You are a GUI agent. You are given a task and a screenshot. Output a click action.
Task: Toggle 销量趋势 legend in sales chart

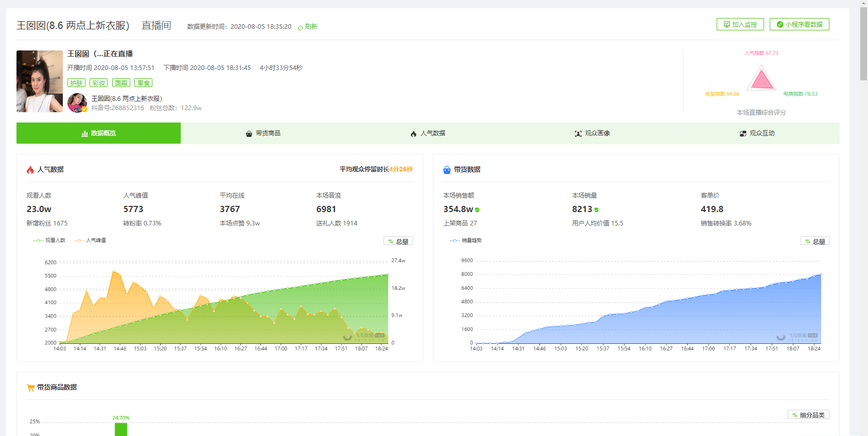pos(465,240)
